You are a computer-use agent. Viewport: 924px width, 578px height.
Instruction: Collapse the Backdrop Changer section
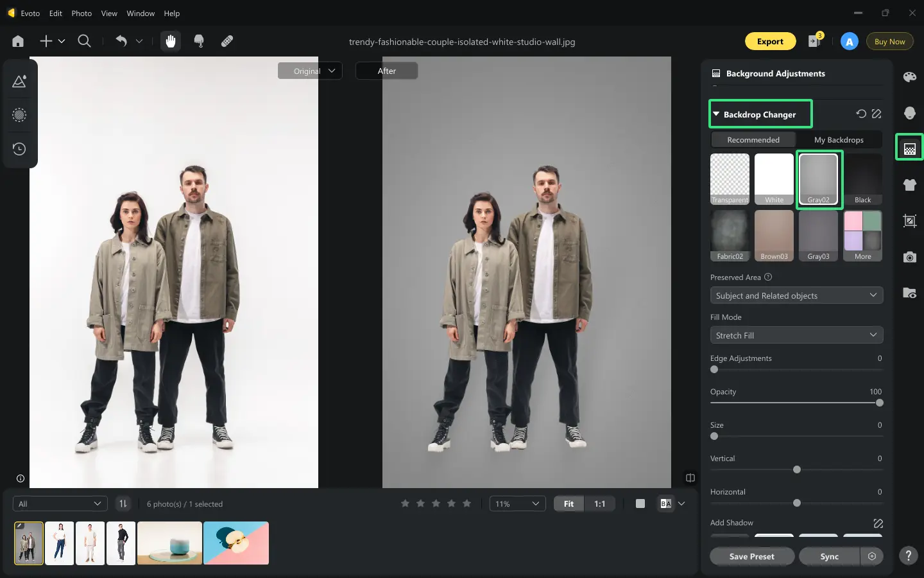716,114
